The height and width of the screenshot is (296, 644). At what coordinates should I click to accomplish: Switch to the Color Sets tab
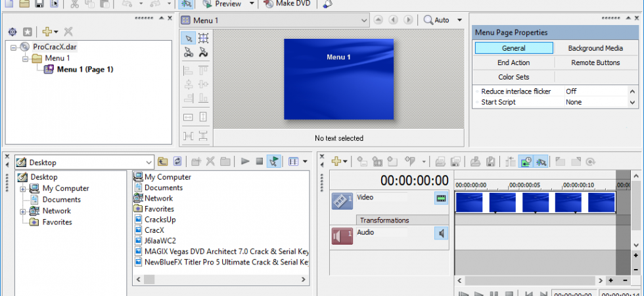tap(513, 77)
